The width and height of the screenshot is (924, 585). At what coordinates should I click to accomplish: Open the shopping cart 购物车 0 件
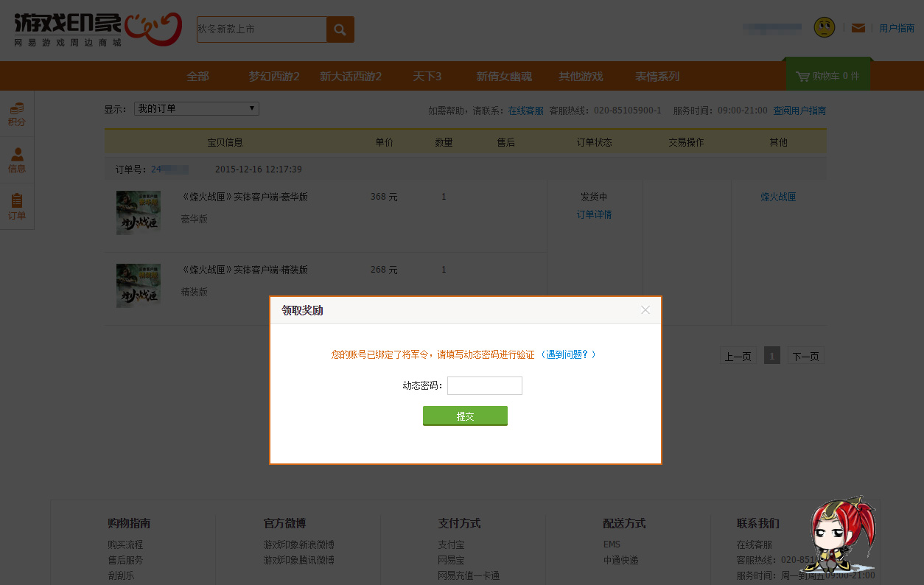[828, 76]
